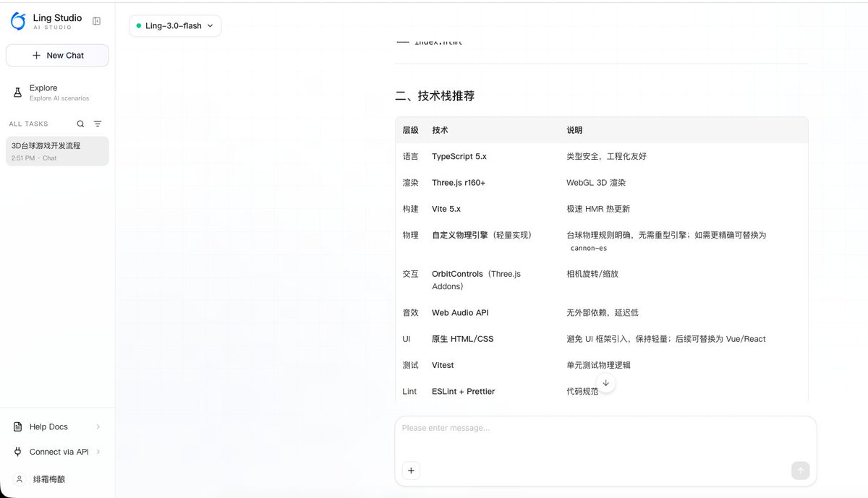Click the 层级 column header

pos(410,130)
